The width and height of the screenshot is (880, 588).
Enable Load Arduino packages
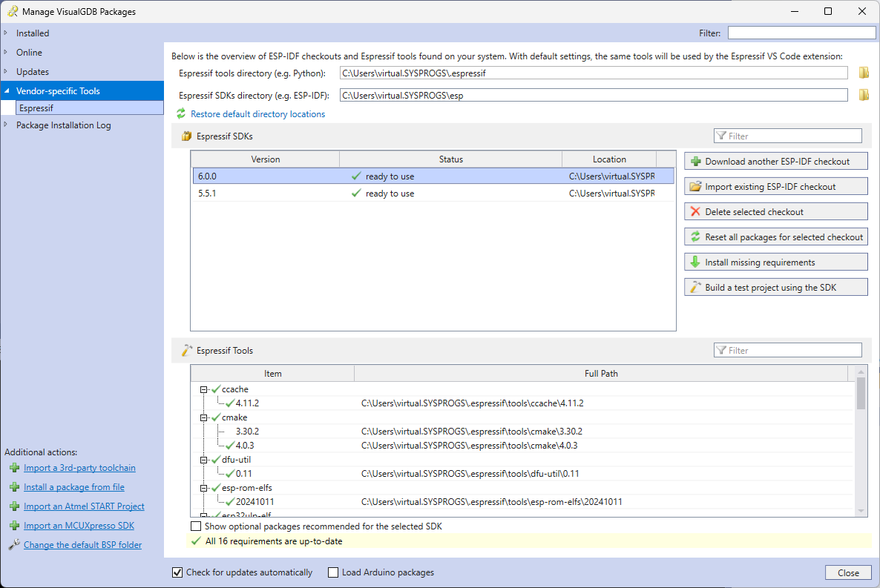coord(333,572)
